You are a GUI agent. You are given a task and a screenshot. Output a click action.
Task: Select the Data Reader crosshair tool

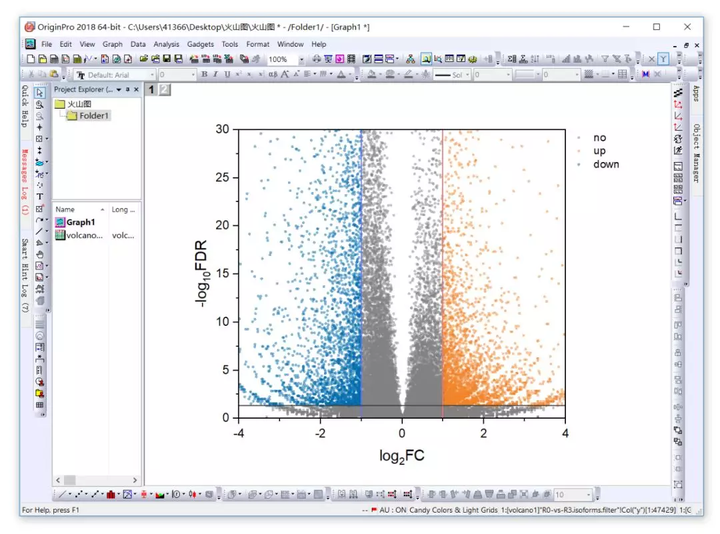tap(40, 127)
